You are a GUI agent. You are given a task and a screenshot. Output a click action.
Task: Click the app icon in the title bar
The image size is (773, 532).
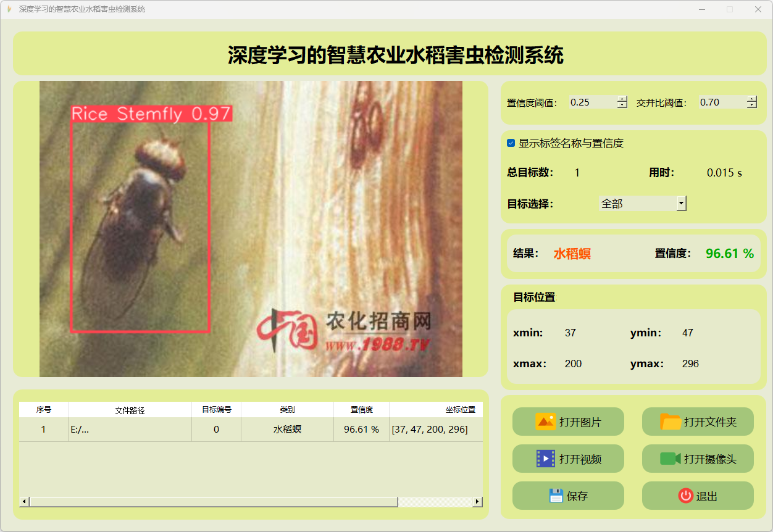coord(9,9)
